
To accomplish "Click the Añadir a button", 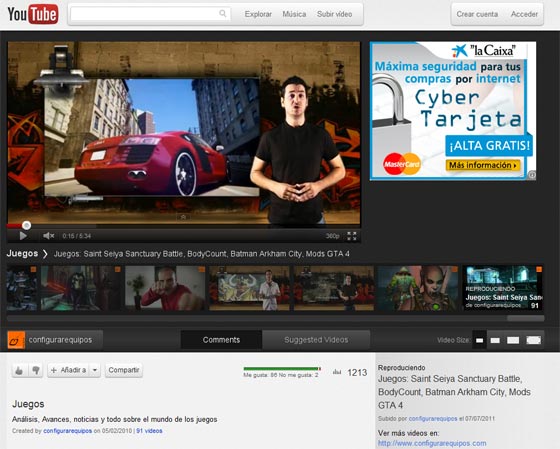I will click(68, 370).
